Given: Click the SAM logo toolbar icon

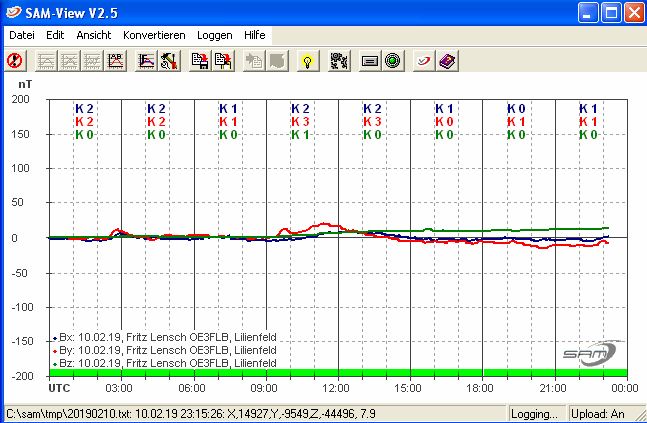Looking at the screenshot, I should (x=423, y=60).
